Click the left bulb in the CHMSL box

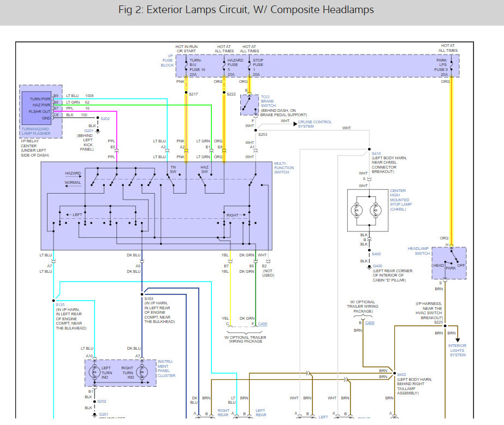(x=357, y=211)
